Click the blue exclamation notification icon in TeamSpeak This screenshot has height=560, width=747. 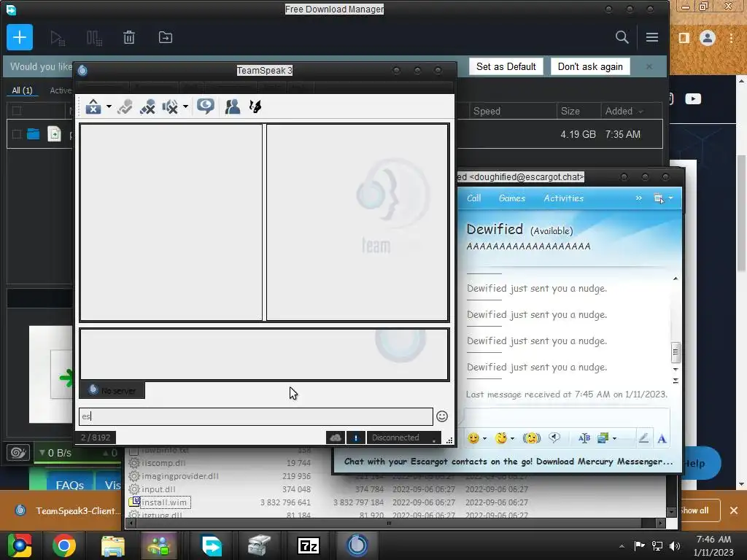pos(356,437)
